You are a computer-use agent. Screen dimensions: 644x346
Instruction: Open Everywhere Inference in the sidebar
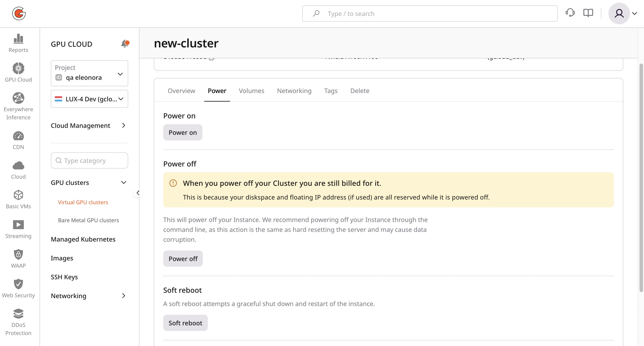tap(18, 98)
